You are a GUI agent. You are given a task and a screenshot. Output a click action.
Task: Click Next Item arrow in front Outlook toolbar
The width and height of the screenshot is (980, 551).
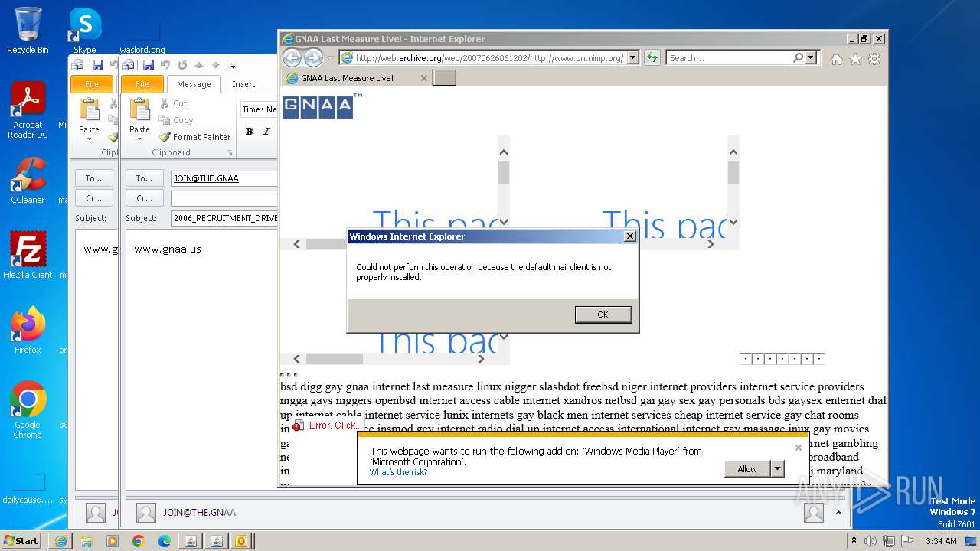click(215, 65)
